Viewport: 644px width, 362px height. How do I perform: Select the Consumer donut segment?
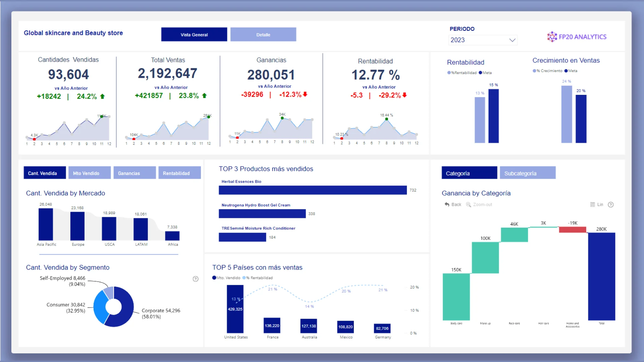click(x=100, y=308)
